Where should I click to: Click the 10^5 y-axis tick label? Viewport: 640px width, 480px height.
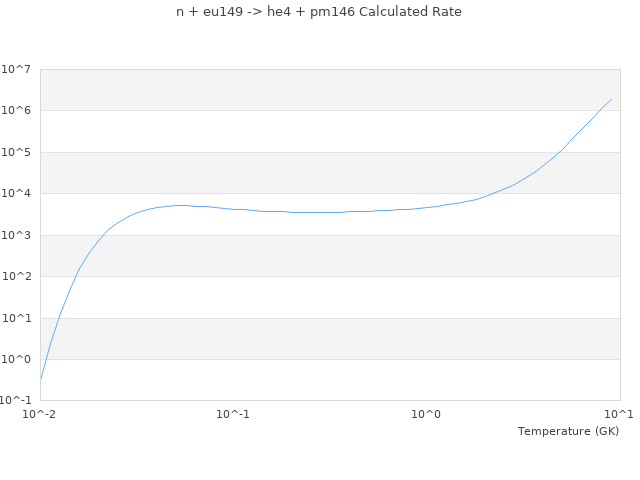click(16, 152)
